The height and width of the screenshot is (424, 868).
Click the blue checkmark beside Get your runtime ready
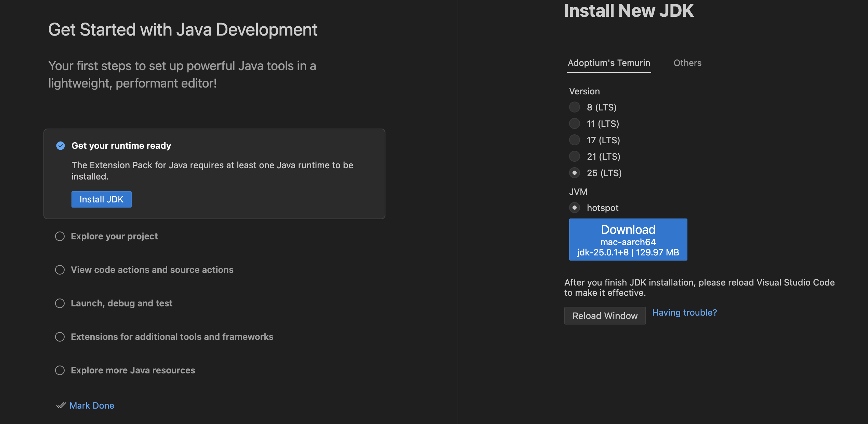coord(61,146)
